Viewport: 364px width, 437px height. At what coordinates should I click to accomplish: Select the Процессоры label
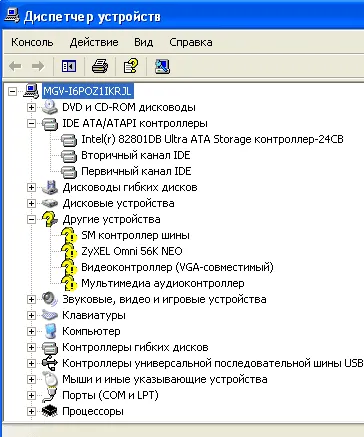pos(93,411)
